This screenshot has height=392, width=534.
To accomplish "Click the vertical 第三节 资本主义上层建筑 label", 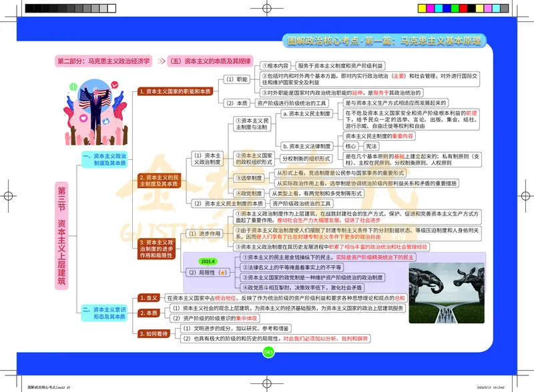I will (61, 230).
